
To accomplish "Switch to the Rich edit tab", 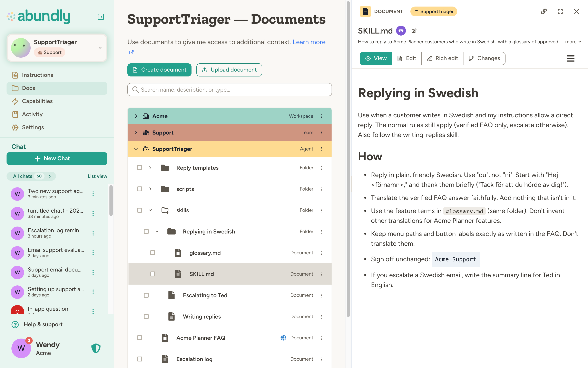I will point(442,58).
